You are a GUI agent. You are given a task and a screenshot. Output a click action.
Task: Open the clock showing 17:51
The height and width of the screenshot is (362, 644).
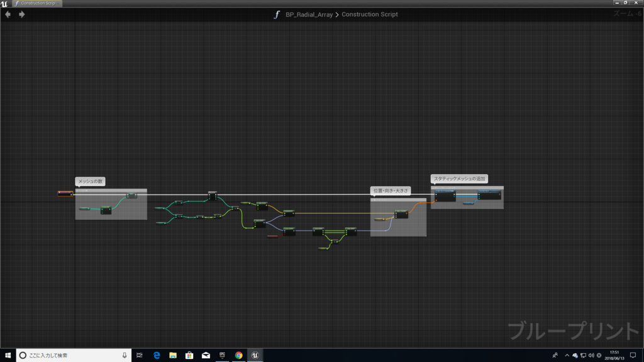614,355
